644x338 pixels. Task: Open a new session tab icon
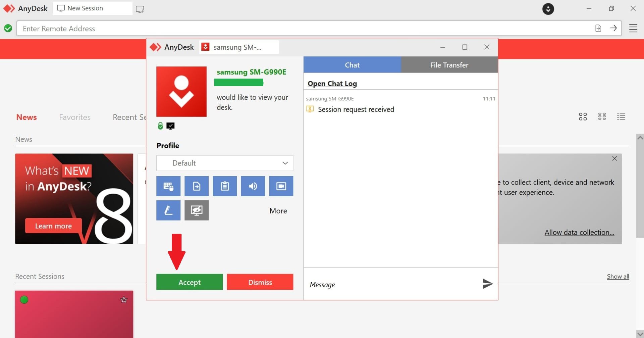tap(140, 9)
